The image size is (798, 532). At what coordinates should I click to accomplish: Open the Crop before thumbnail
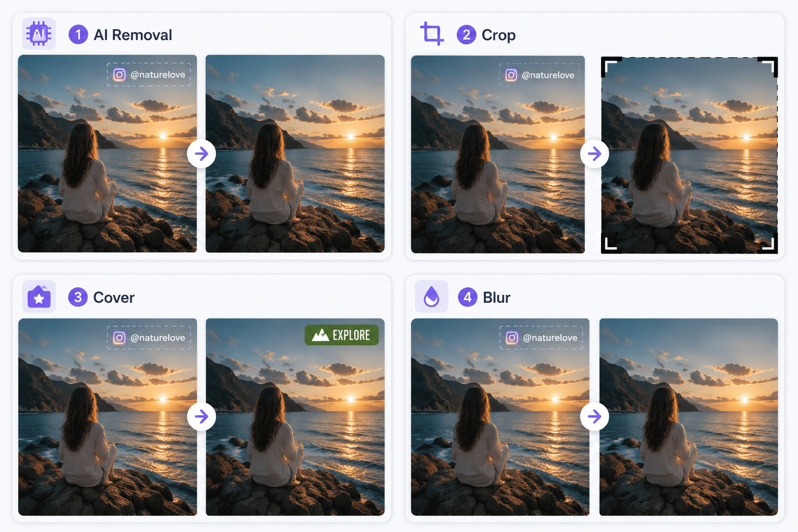pos(498,154)
